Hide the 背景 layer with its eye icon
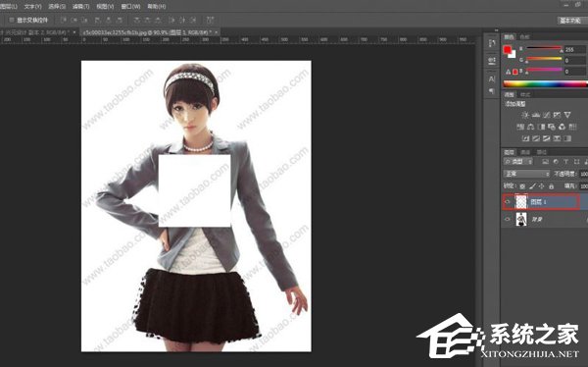The image size is (588, 367). point(508,219)
